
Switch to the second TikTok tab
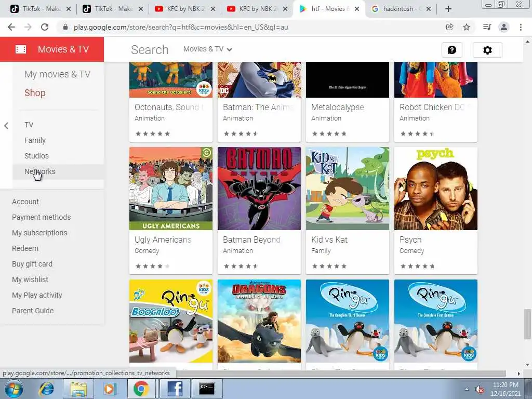pos(112,9)
